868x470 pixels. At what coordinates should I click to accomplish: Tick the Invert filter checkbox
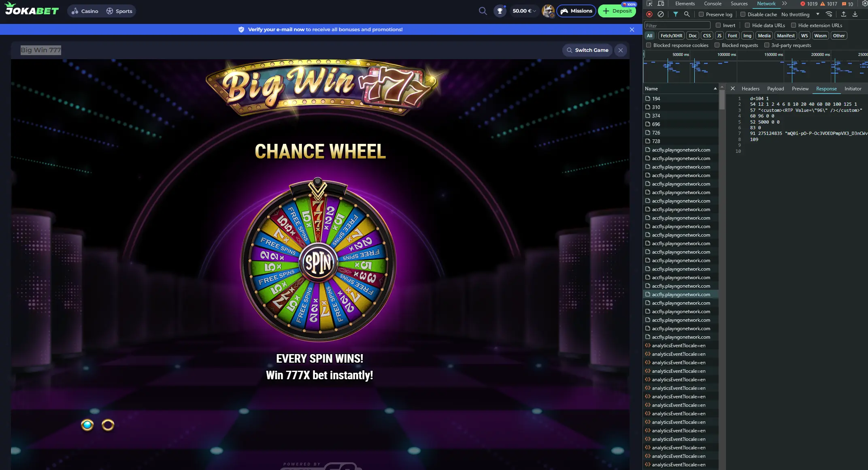click(718, 25)
